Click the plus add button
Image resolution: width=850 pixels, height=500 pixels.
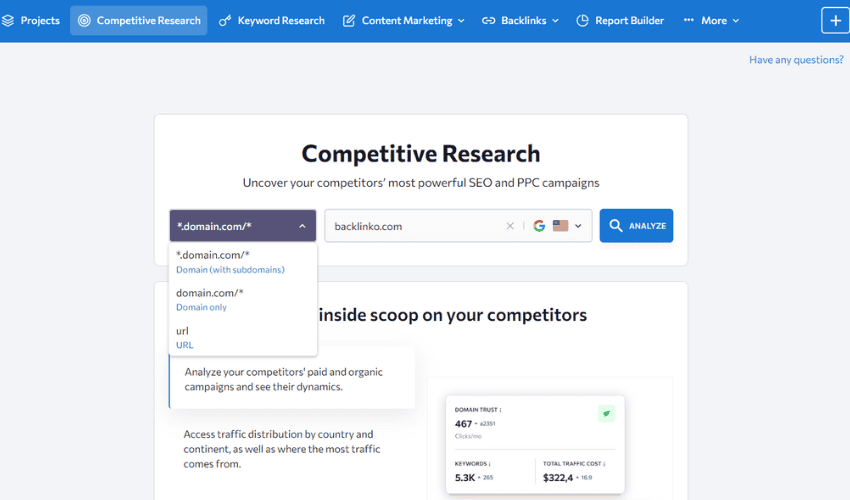835,21
